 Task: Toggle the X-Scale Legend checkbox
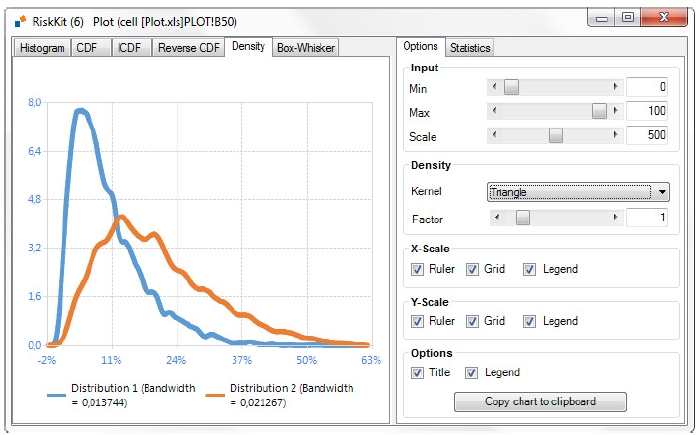530,269
